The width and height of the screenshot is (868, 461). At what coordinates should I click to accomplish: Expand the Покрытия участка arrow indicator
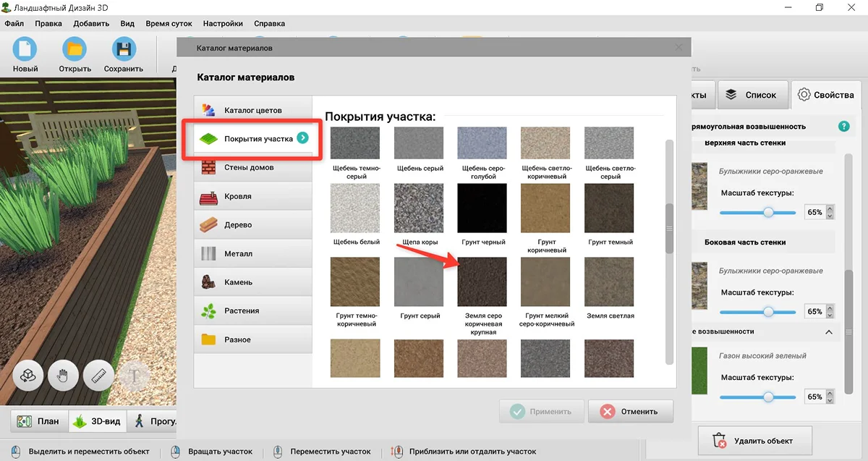303,138
